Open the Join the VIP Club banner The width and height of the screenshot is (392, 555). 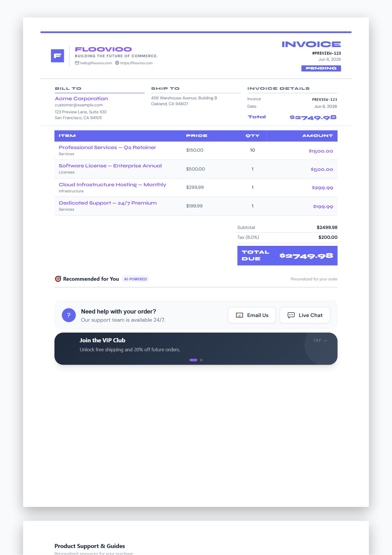point(196,349)
